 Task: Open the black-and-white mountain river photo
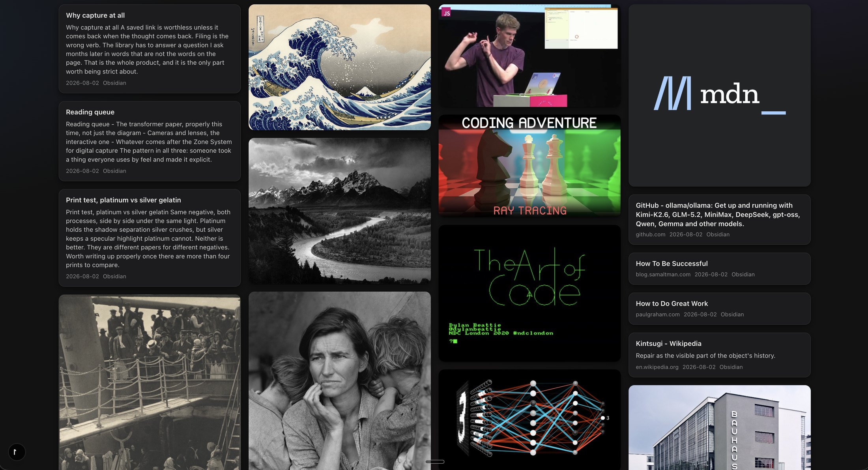click(340, 211)
